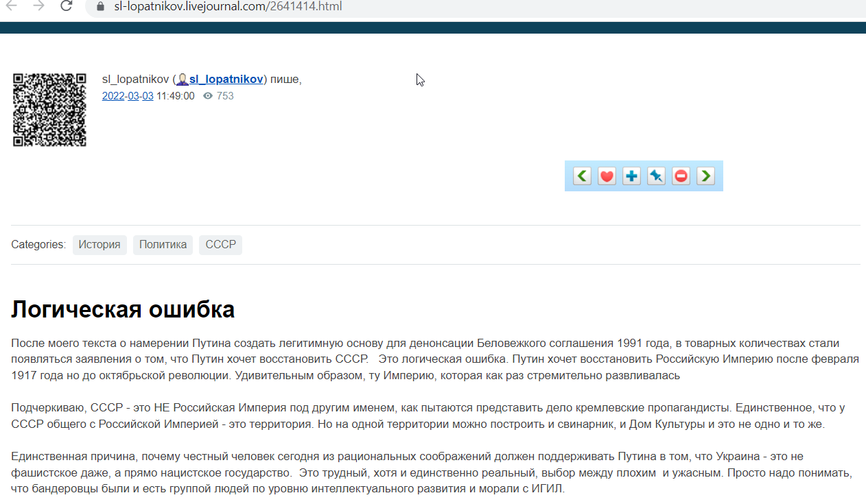Open sl_lopatnikov profile link
The width and height of the screenshot is (866, 504).
226,80
